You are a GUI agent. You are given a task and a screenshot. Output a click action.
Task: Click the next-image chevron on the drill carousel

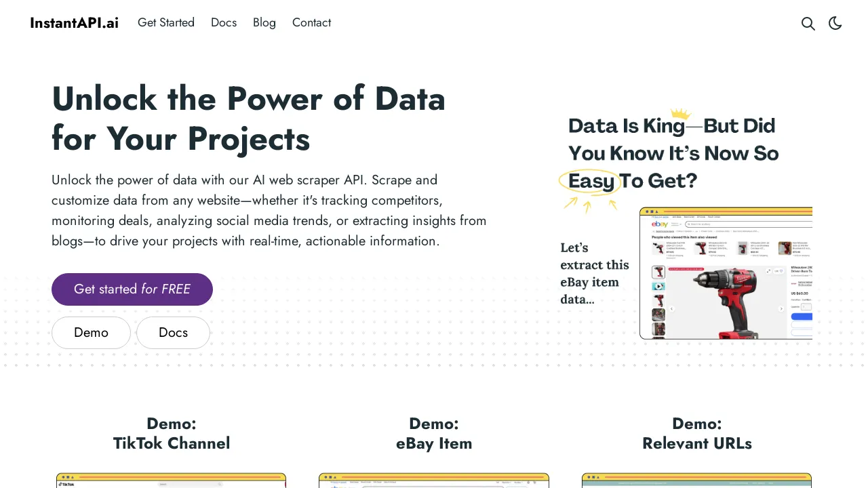[x=781, y=308]
